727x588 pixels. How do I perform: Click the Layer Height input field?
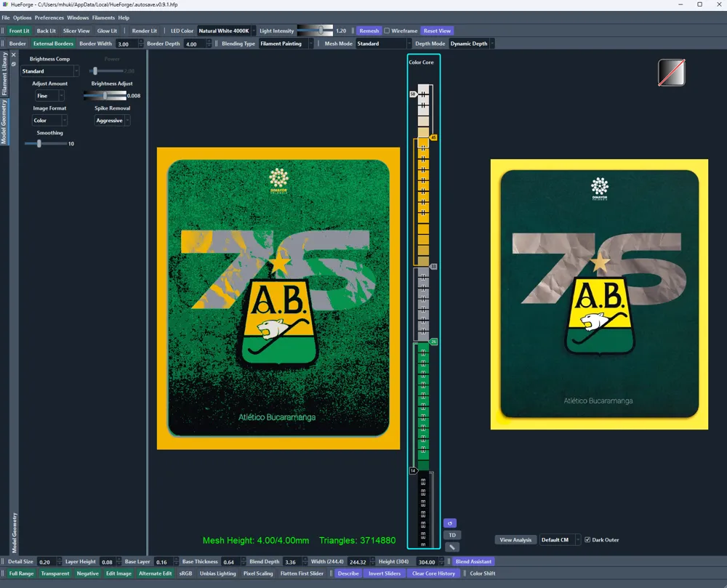[107, 562]
